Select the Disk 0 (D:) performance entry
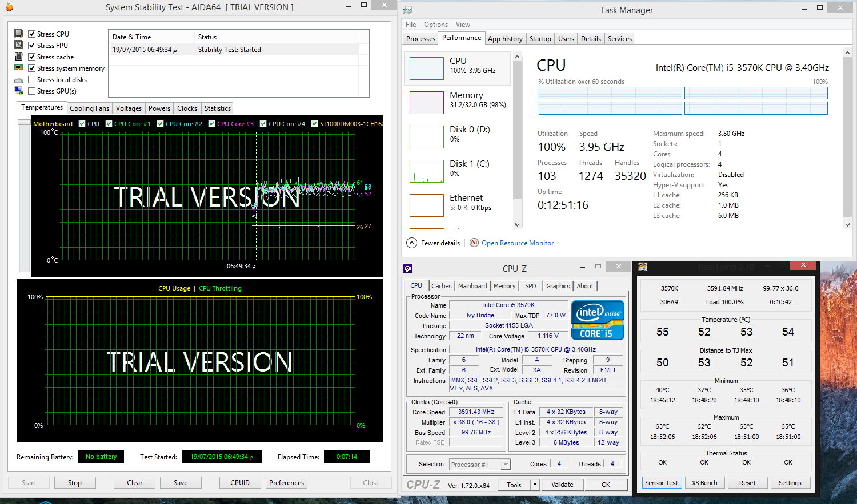The image size is (857, 504). pos(457,137)
